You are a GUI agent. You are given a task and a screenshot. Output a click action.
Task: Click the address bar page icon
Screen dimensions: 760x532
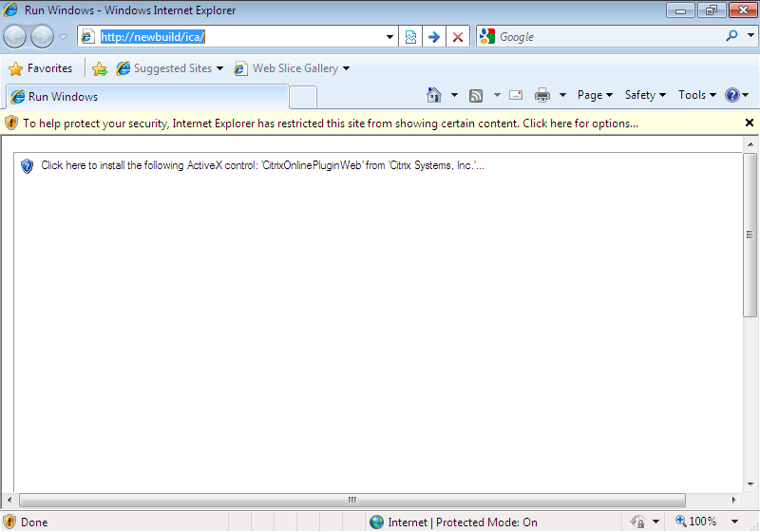click(87, 37)
